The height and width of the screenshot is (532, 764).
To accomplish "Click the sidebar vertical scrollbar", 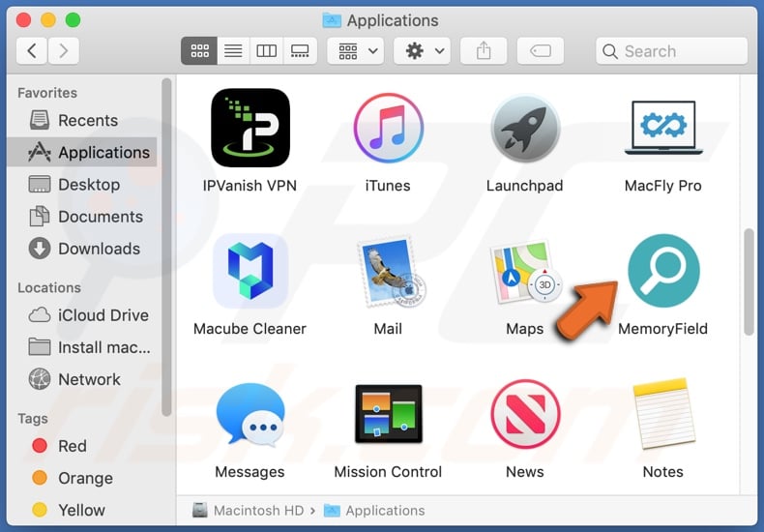I will (x=166, y=247).
